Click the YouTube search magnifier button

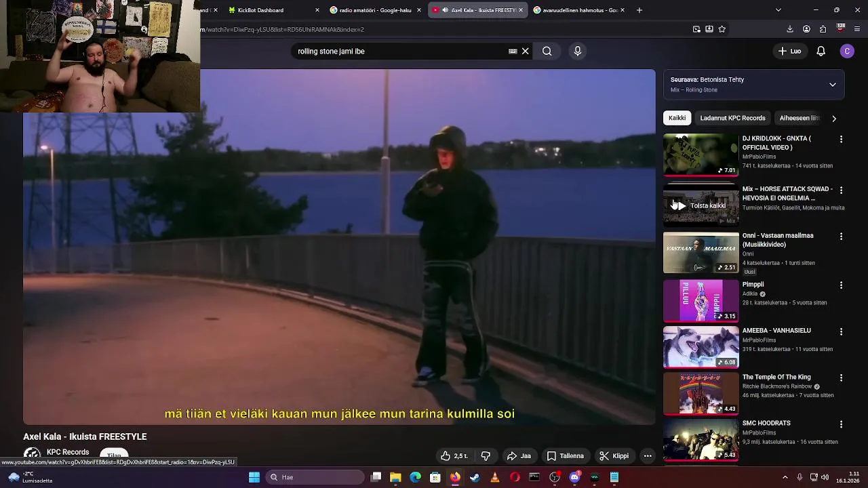point(547,51)
